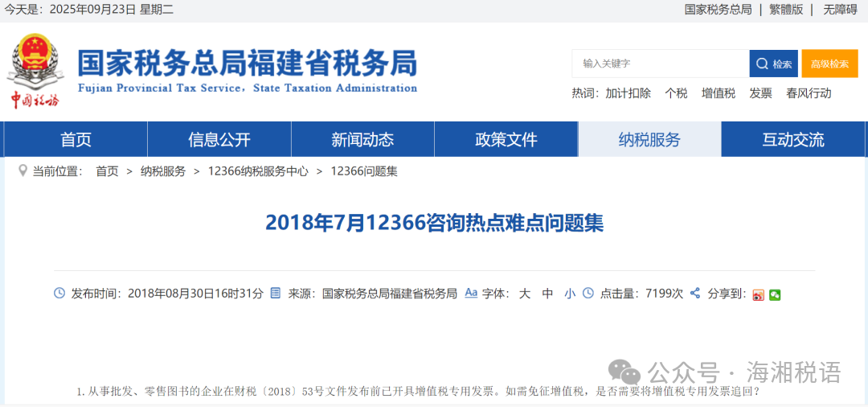
Task: Click the 增值税 hot keyword
Action: (718, 93)
